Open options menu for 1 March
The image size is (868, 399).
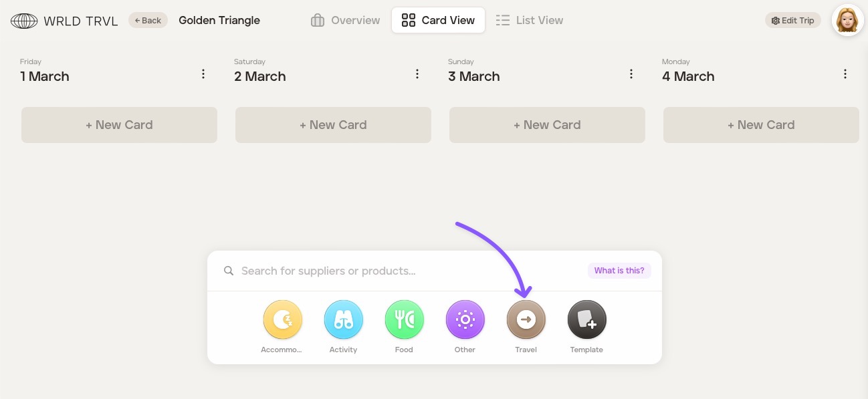(x=203, y=74)
